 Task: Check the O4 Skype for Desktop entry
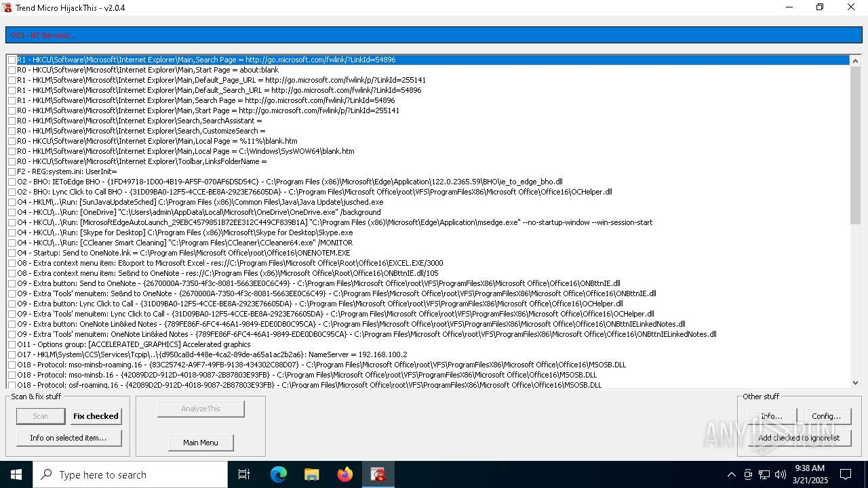[12, 232]
